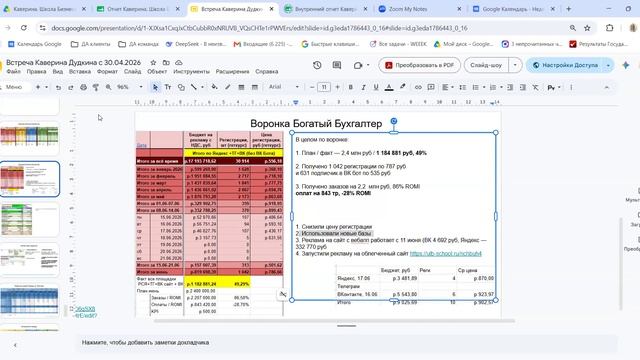Open the Расширения menu
This screenshot has width=640, height=360.
232,71
